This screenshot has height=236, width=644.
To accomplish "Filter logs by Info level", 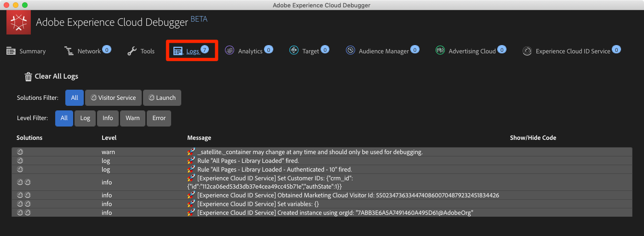I will [108, 118].
